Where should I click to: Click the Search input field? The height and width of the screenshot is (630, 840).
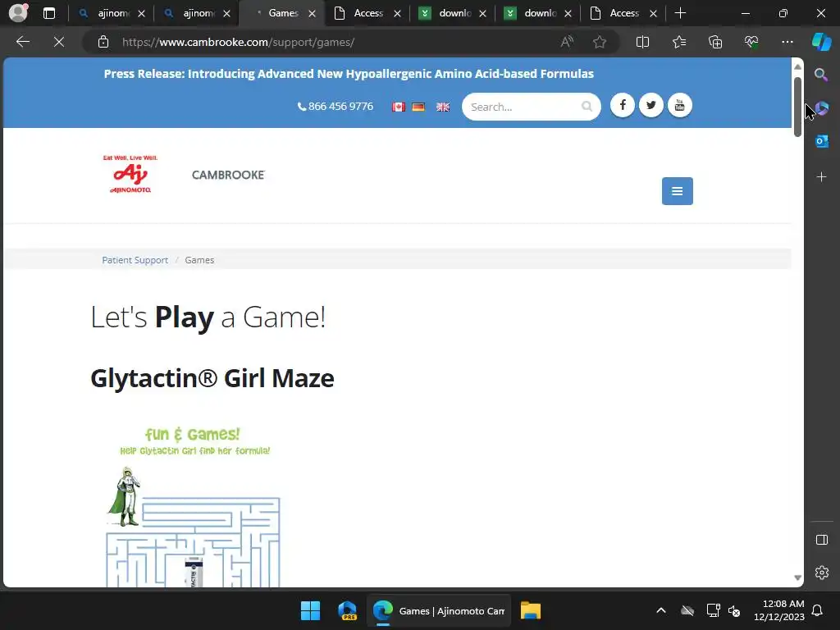523,107
